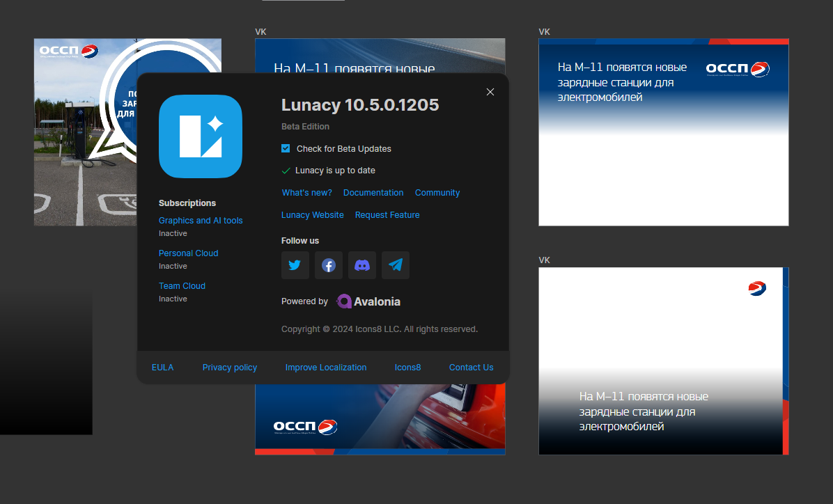Open the What's new? link
The width and height of the screenshot is (833, 504).
306,193
